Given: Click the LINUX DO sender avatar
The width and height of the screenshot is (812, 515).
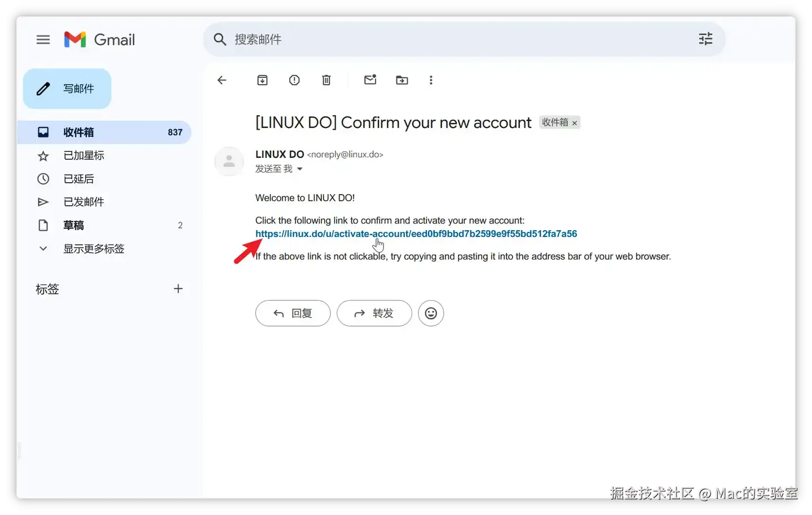Looking at the screenshot, I should (x=229, y=161).
